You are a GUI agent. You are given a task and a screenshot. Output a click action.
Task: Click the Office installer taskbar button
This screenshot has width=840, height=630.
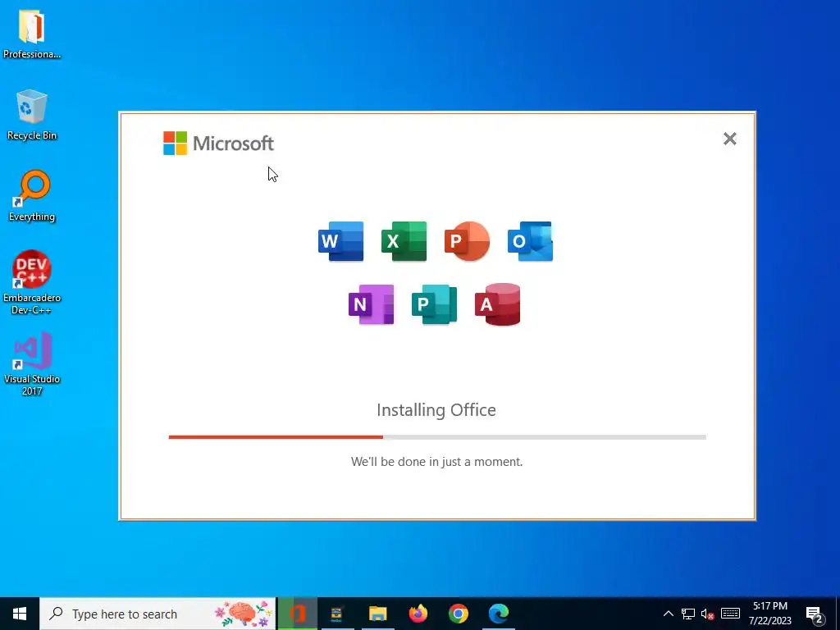(297, 614)
